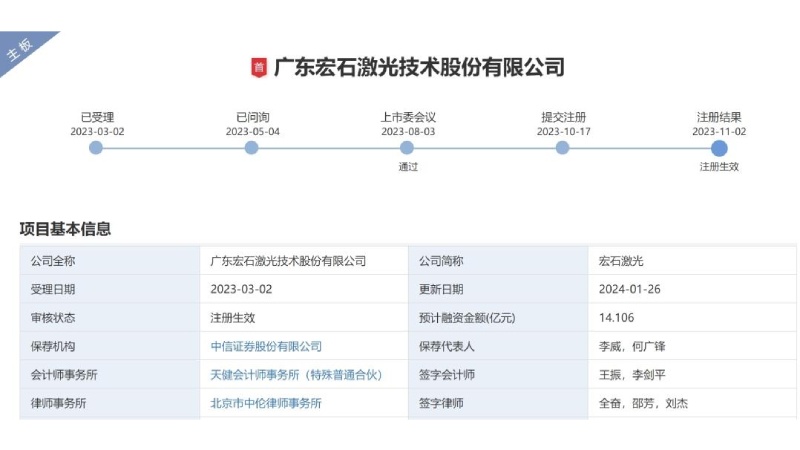Open the 中信证券股份有限公司 sponsor link
800x450 pixels.
point(266,346)
